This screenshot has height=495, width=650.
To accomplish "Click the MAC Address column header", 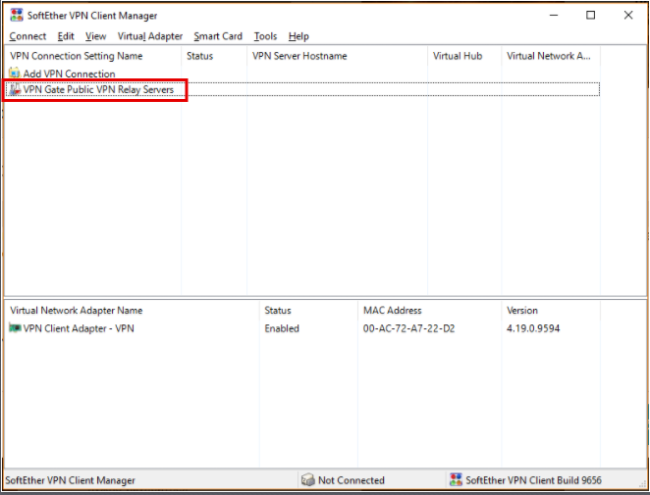I will point(429,311).
